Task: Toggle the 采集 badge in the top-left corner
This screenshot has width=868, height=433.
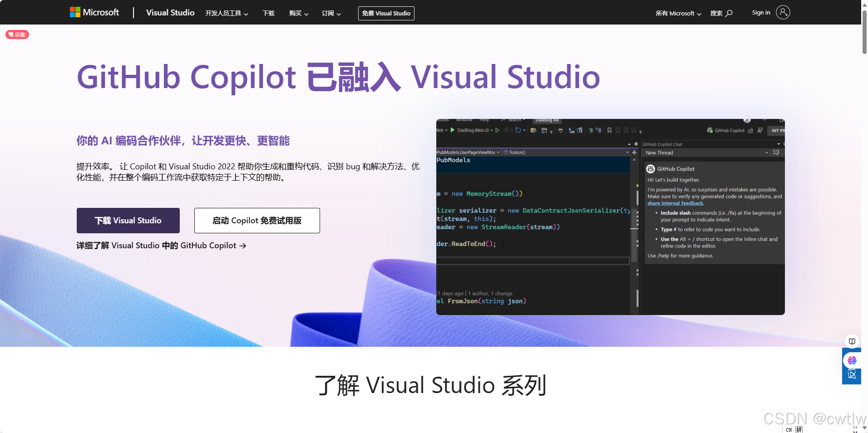Action: [17, 34]
